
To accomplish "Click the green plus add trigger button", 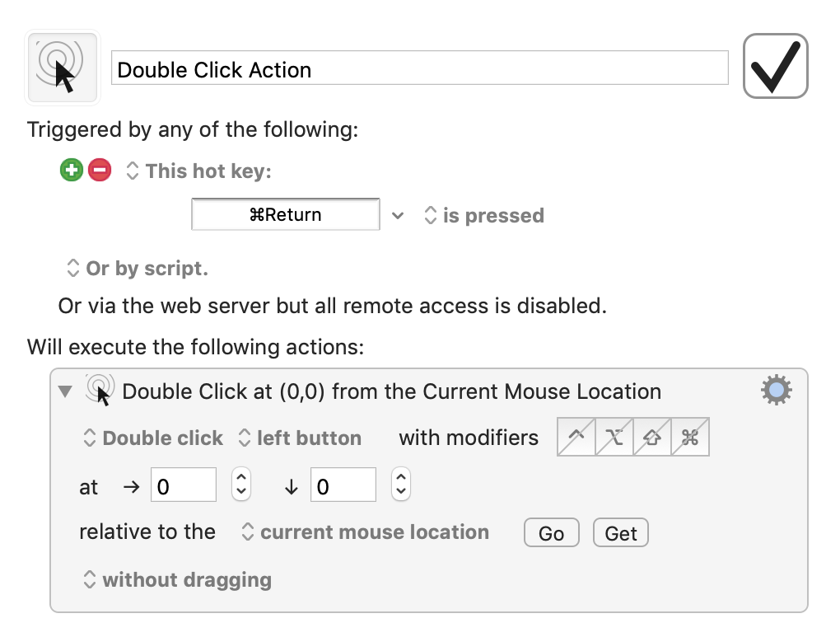I will click(72, 171).
